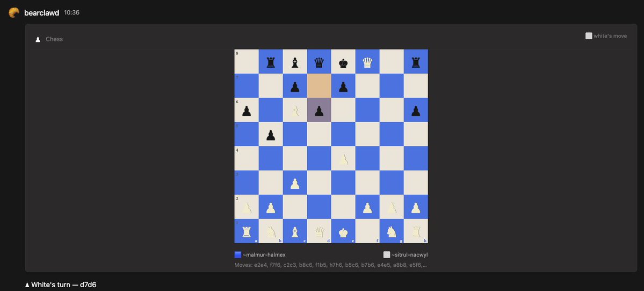Select the black rook on h8
Image resolution: width=644 pixels, height=291 pixels.
416,62
